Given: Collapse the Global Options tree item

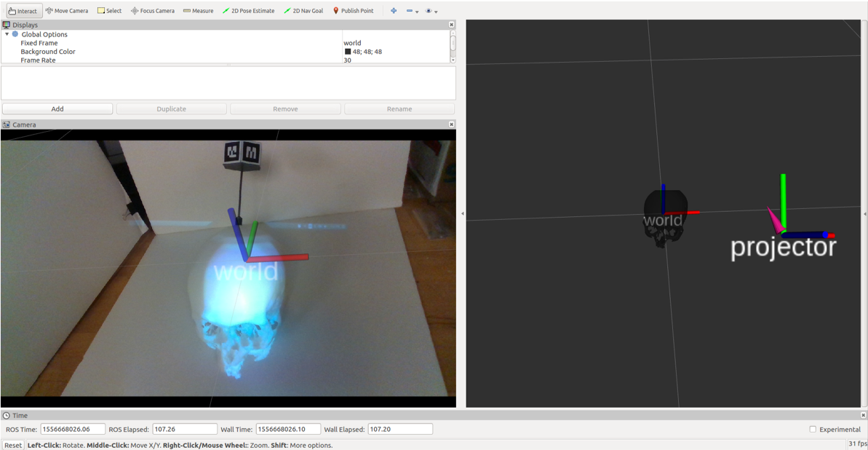Looking at the screenshot, I should tap(7, 34).
